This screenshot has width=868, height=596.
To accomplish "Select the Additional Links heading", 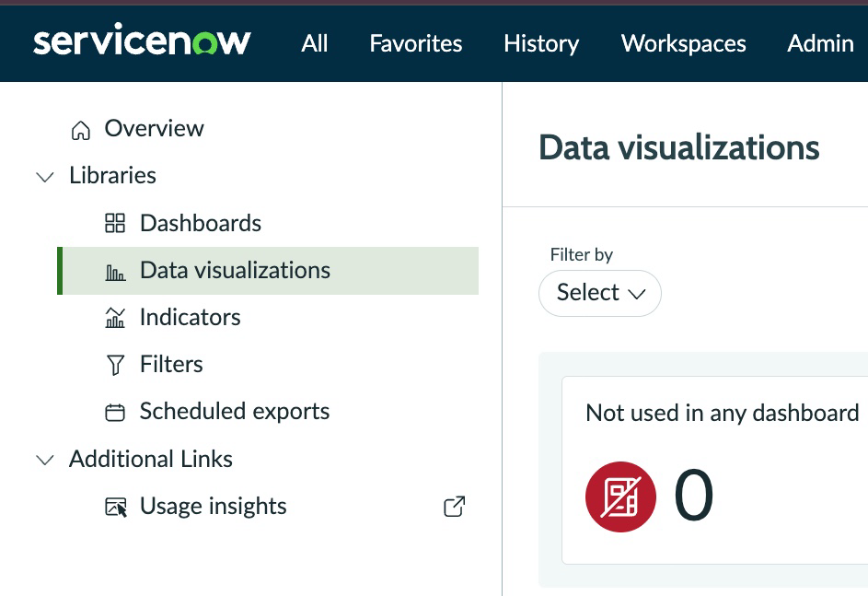I will [151, 459].
